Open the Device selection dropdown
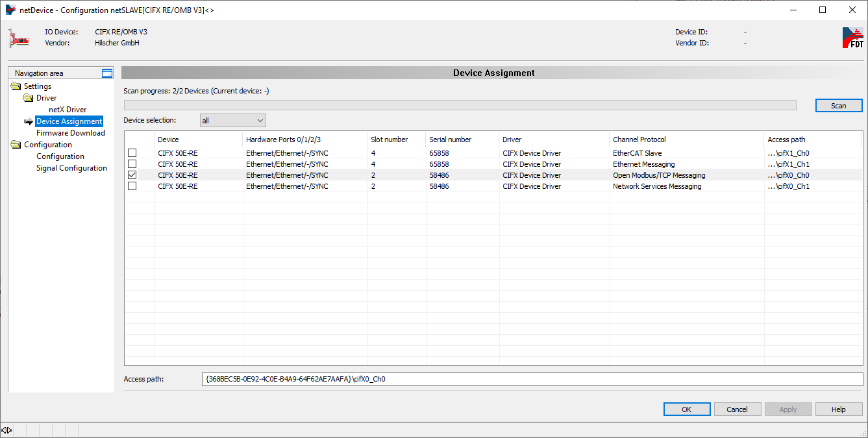This screenshot has width=868, height=438. pyautogui.click(x=233, y=121)
